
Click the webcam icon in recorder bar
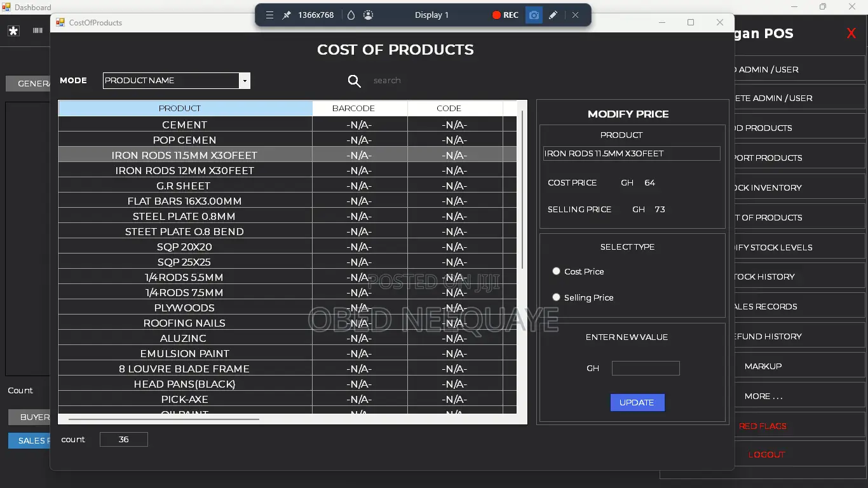coord(369,15)
